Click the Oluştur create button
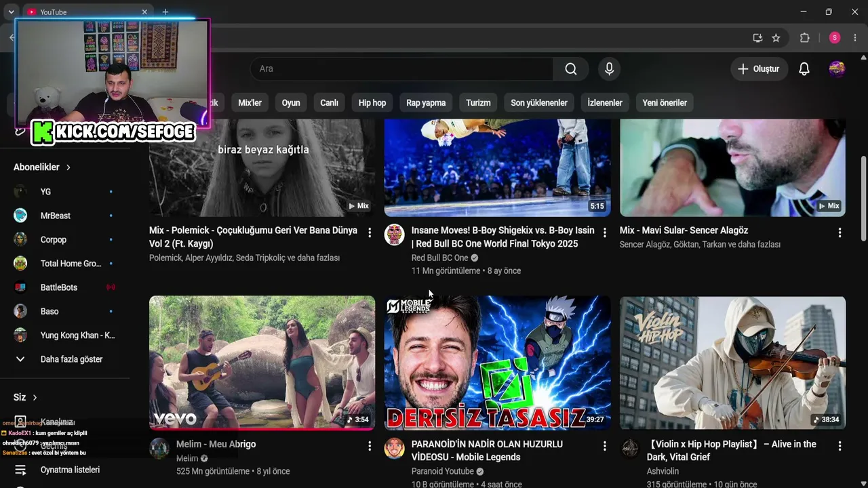The image size is (868, 488). (x=759, y=68)
